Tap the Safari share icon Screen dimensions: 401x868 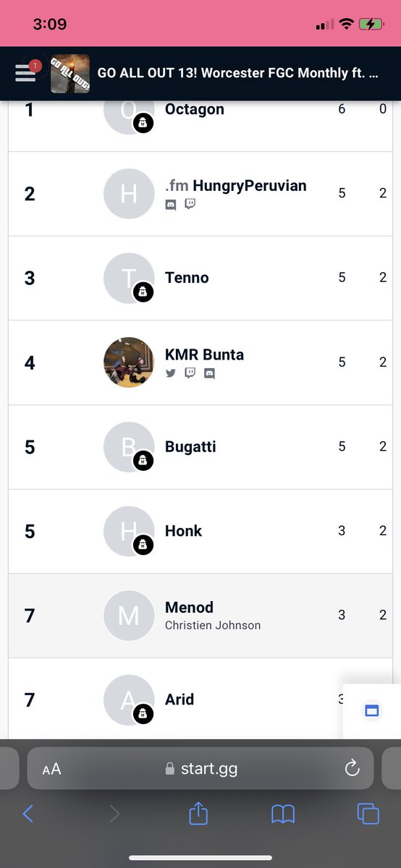[198, 814]
